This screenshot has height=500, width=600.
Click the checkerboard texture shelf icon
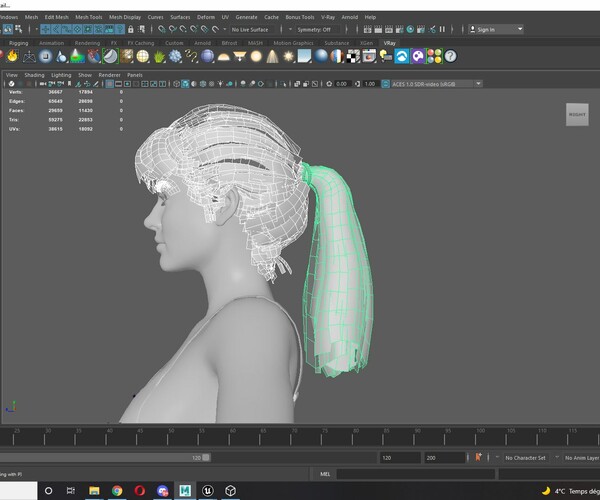click(x=353, y=56)
